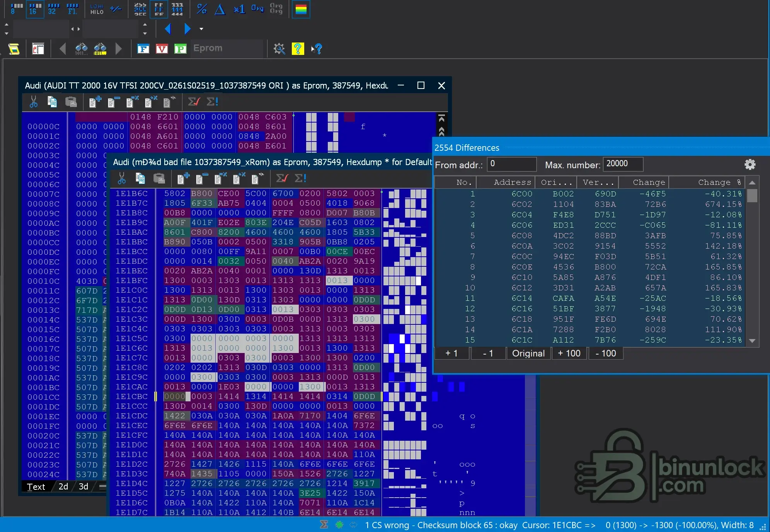Switch to floating point display
The image size is (770, 532).
coord(72,9)
